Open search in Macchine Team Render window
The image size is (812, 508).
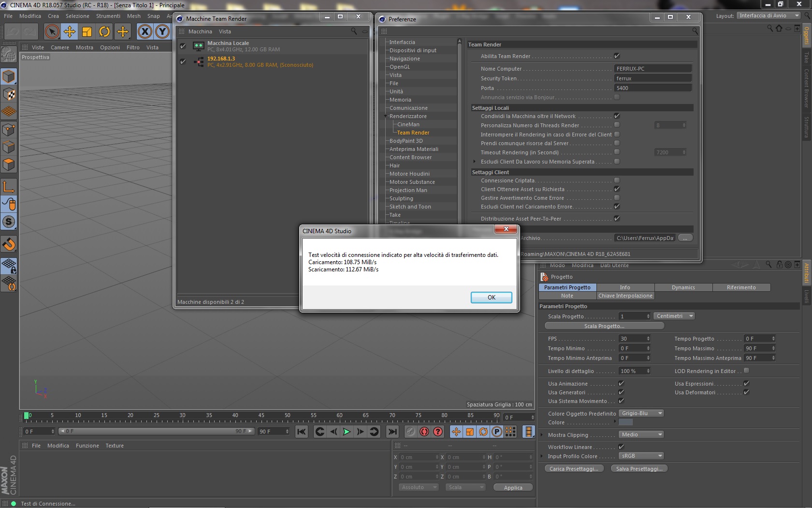(x=354, y=31)
